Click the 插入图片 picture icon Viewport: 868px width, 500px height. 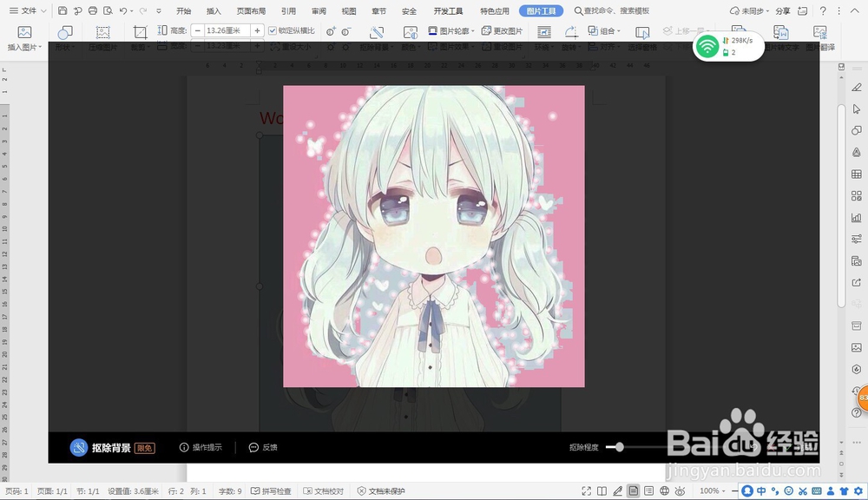(24, 32)
